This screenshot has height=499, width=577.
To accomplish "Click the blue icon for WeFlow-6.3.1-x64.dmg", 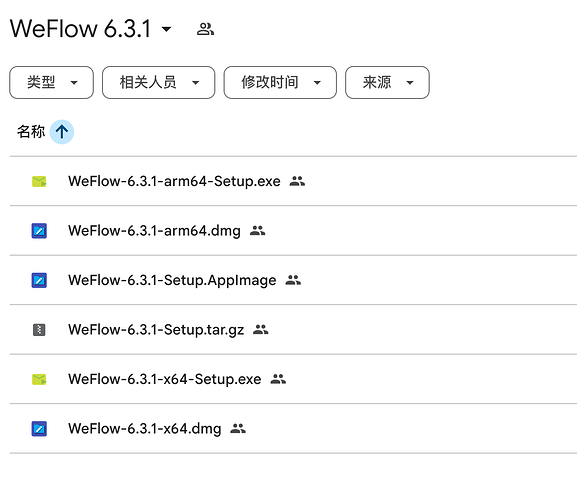I will (39, 429).
